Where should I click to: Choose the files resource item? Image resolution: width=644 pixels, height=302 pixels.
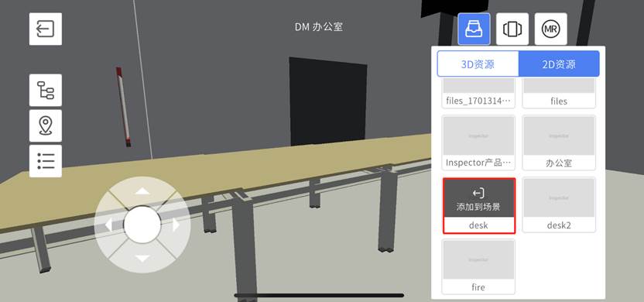[559, 93]
